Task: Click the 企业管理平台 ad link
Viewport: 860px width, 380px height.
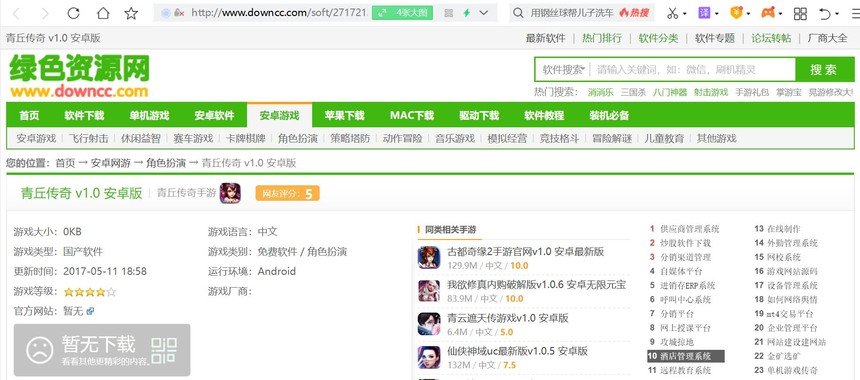Action: pyautogui.click(x=793, y=328)
